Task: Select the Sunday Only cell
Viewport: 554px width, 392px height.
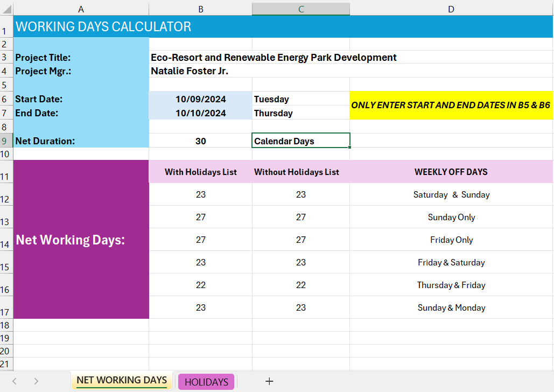Action: point(451,217)
